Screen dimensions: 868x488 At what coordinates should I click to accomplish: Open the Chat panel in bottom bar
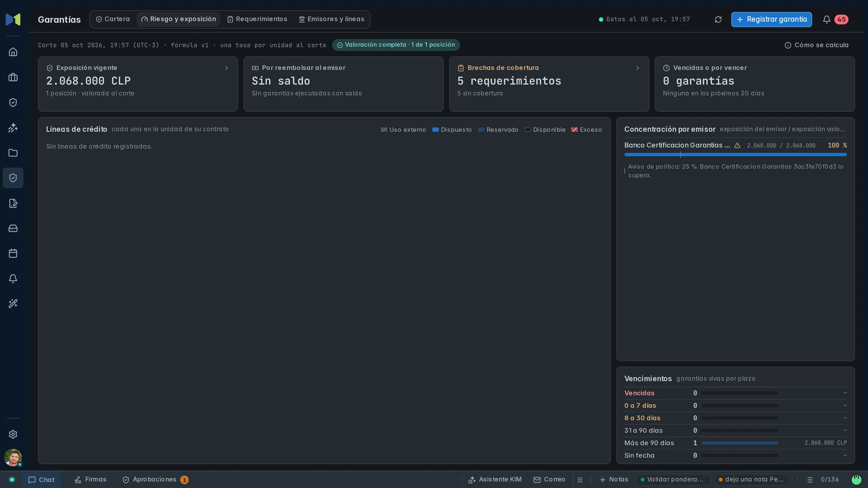41,480
